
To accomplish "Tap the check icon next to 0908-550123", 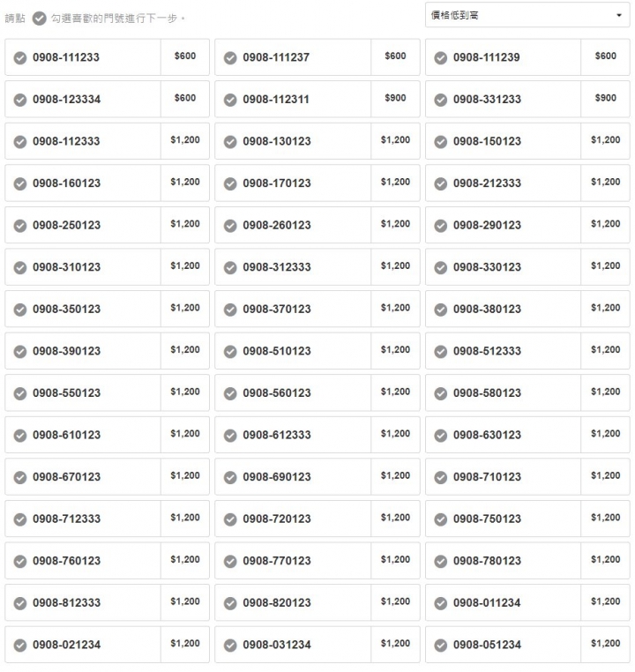I will 20,393.
